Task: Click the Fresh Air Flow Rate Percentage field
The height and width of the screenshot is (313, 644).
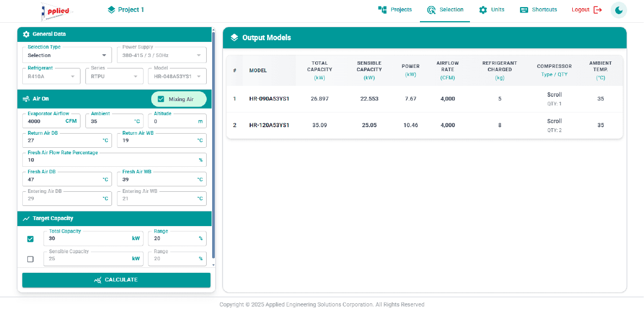Action: pos(115,160)
